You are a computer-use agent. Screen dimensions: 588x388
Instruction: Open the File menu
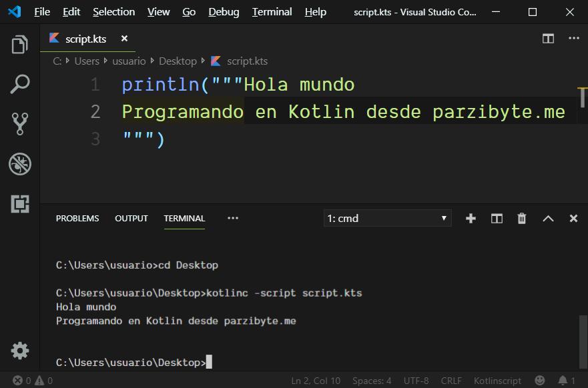coord(42,12)
